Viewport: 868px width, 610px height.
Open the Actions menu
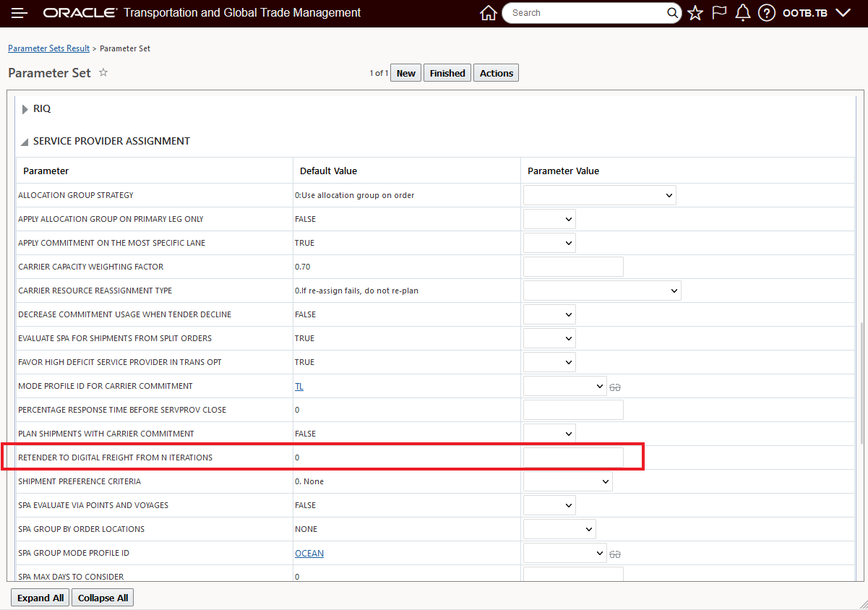[496, 73]
